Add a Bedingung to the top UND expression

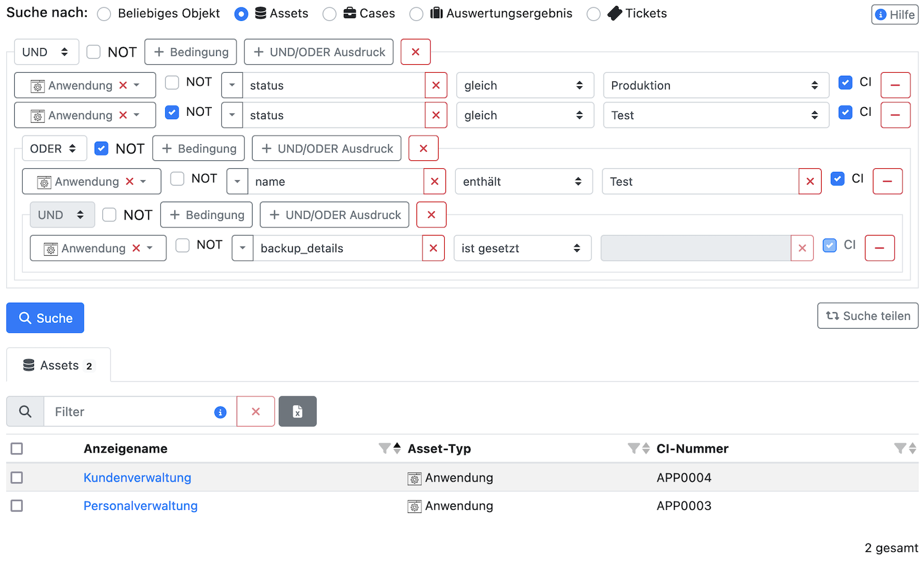191,52
